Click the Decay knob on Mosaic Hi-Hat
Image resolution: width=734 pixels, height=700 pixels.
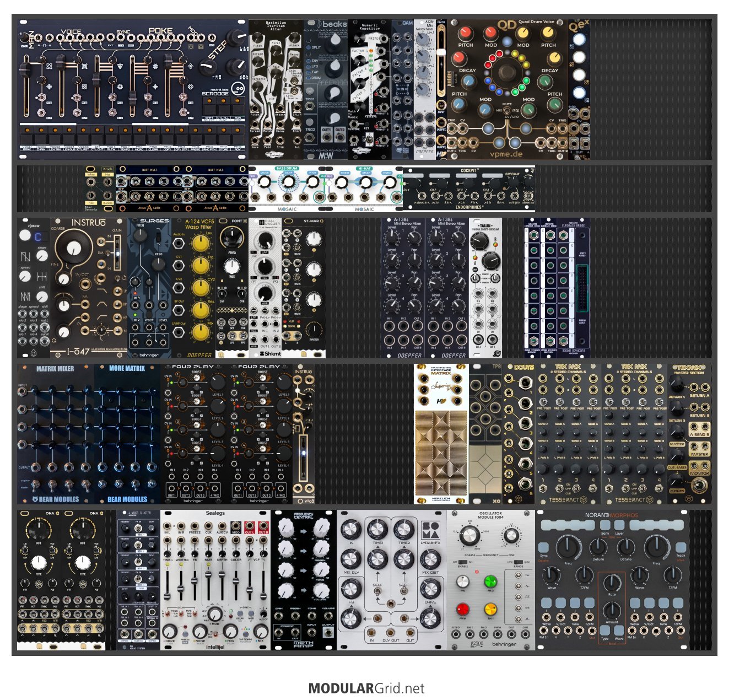(366, 182)
